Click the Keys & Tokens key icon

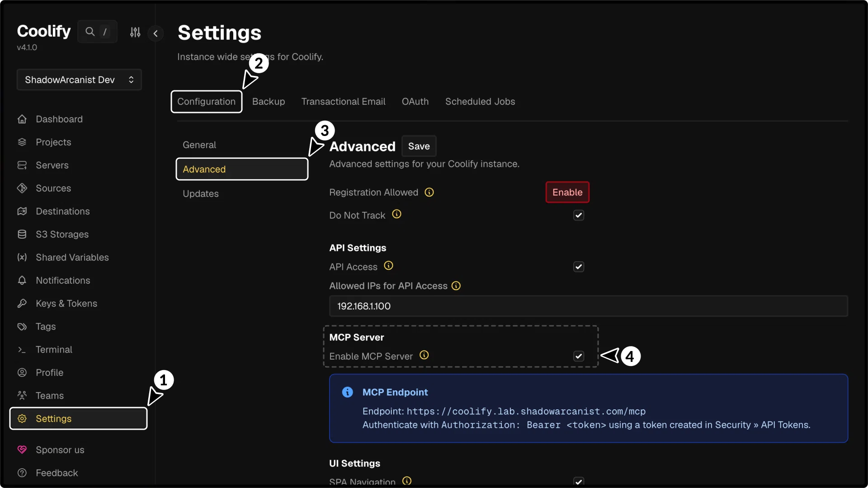tap(22, 304)
